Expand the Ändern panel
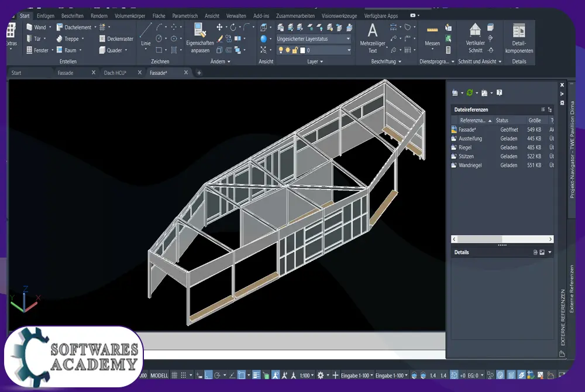Viewport: 585px width, 392px height. click(x=221, y=61)
